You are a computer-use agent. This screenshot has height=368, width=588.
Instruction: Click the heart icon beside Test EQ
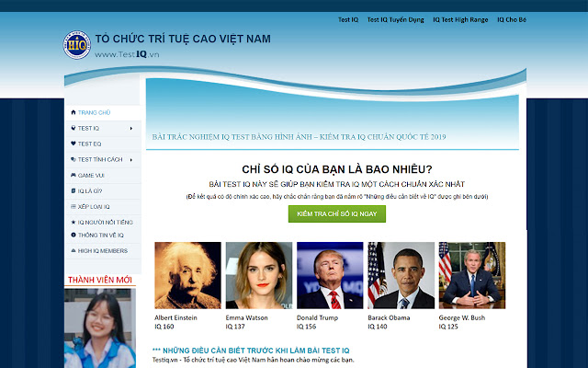click(x=73, y=144)
